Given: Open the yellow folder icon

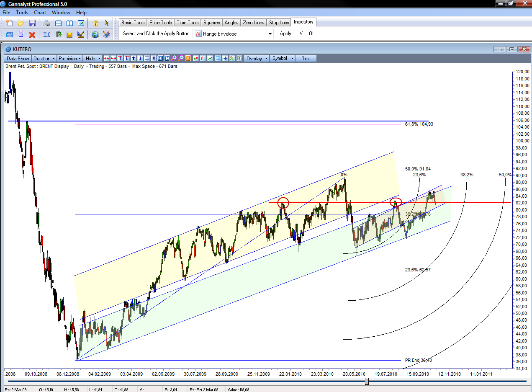Looking at the screenshot, I should [21, 23].
